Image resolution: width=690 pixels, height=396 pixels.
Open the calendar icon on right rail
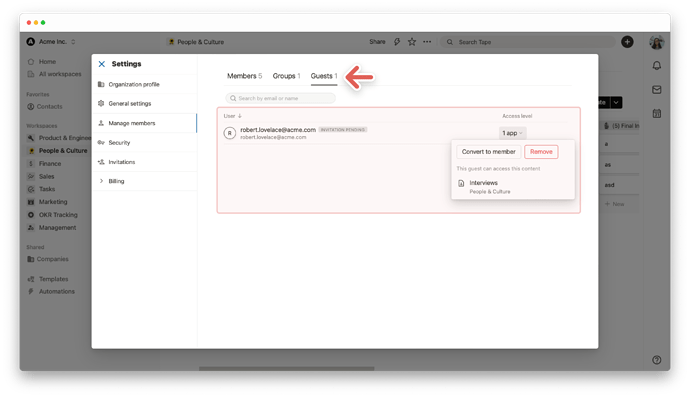click(657, 114)
